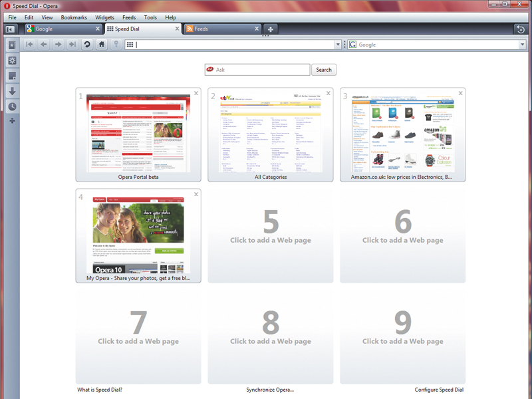Close the Feeds tab
The height and width of the screenshot is (399, 532).
257,29
